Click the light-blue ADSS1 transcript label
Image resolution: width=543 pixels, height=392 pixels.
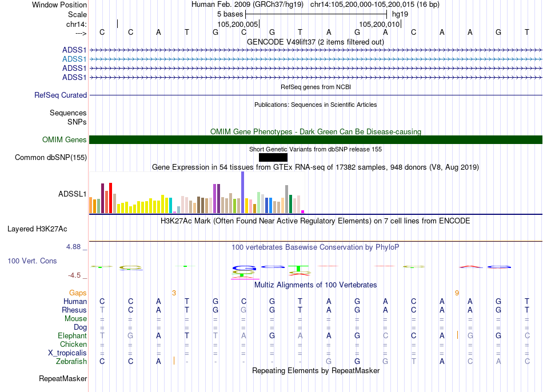pyautogui.click(x=74, y=59)
